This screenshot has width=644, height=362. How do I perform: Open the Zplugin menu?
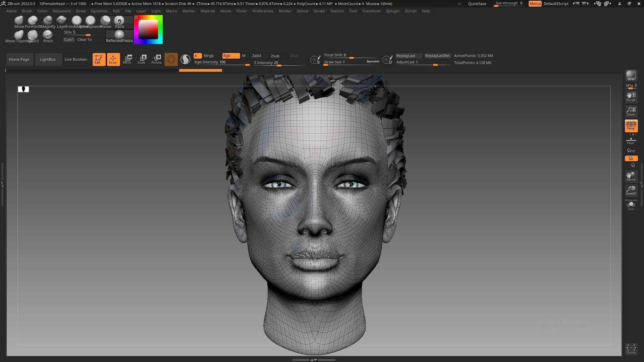(392, 11)
